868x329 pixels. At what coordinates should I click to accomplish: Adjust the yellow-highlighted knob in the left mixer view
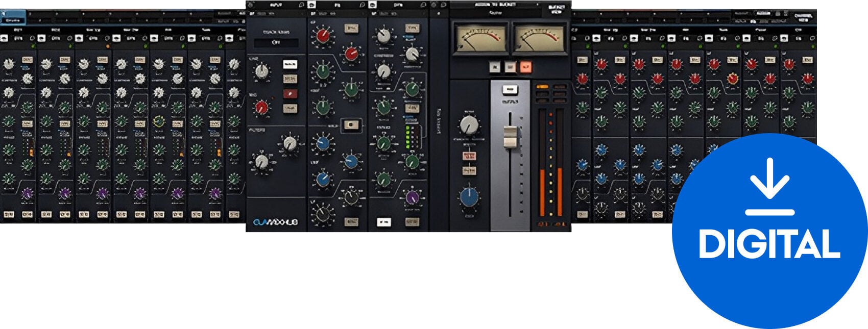(159, 121)
